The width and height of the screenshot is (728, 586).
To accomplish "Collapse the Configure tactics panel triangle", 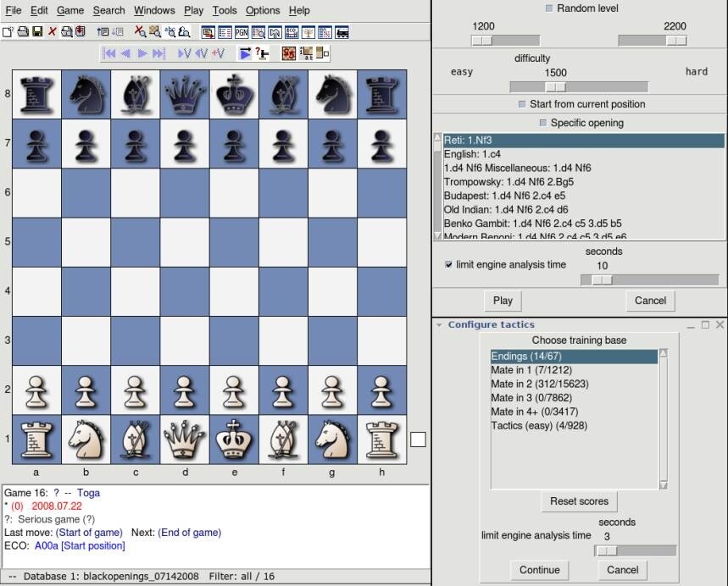I will click(439, 325).
